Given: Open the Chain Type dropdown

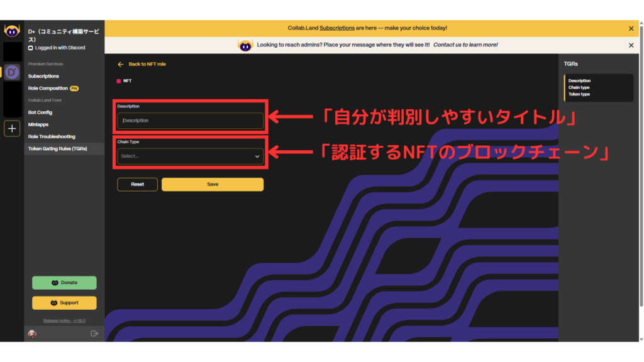Looking at the screenshot, I should click(190, 156).
